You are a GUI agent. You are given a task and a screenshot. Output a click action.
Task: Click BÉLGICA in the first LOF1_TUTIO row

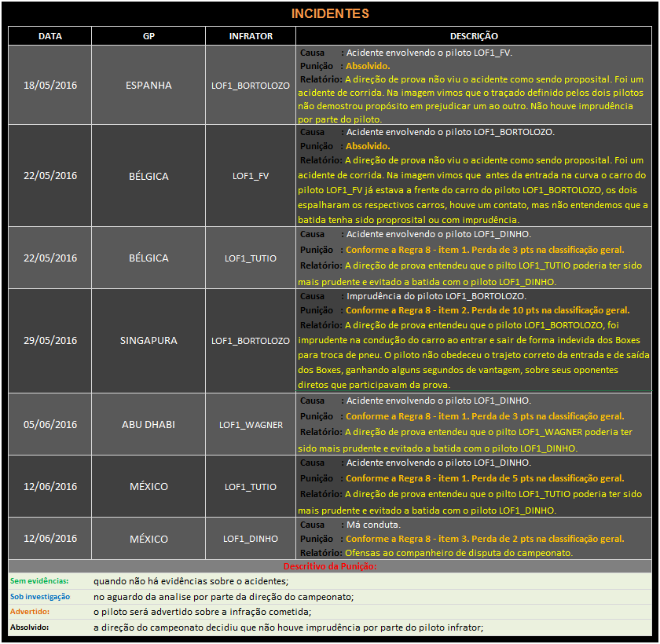point(148,258)
